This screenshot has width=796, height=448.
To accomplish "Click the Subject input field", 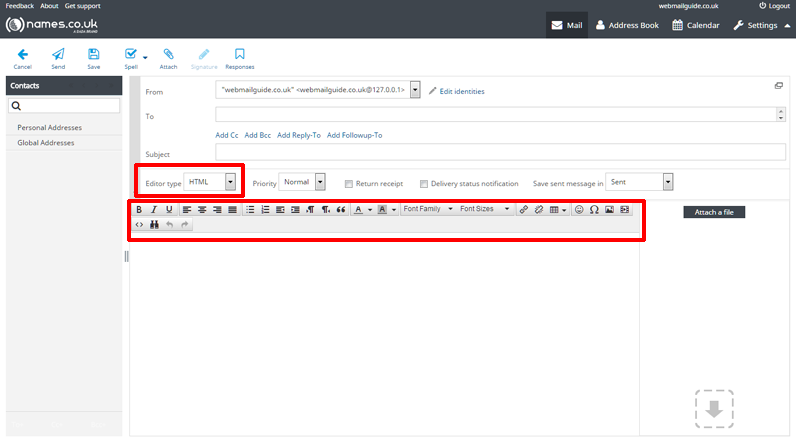I will [x=500, y=153].
